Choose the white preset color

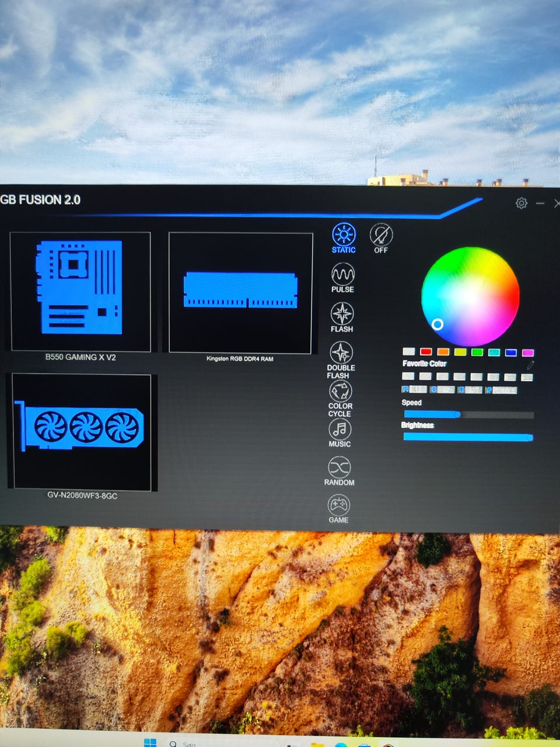tap(409, 351)
